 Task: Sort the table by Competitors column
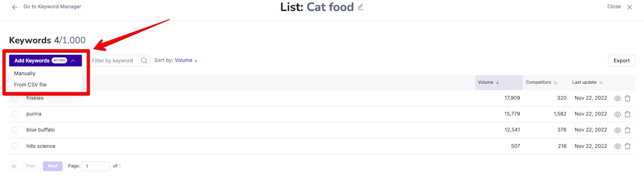541,82
